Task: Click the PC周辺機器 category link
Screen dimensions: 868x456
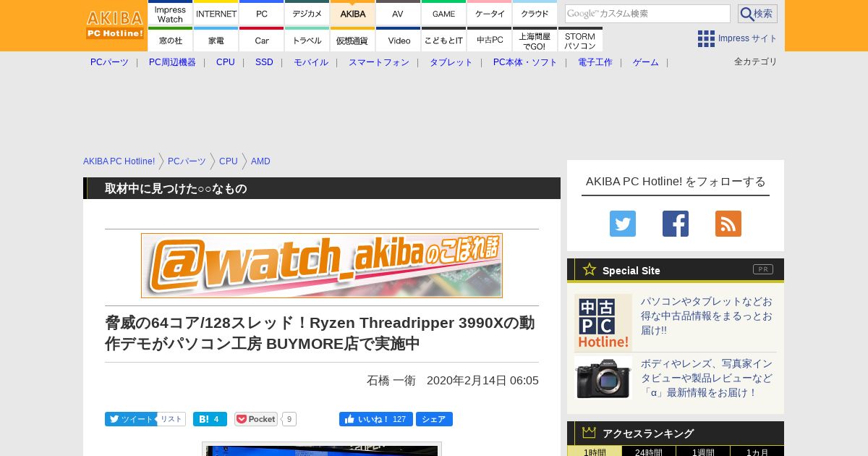Action: coord(172,62)
